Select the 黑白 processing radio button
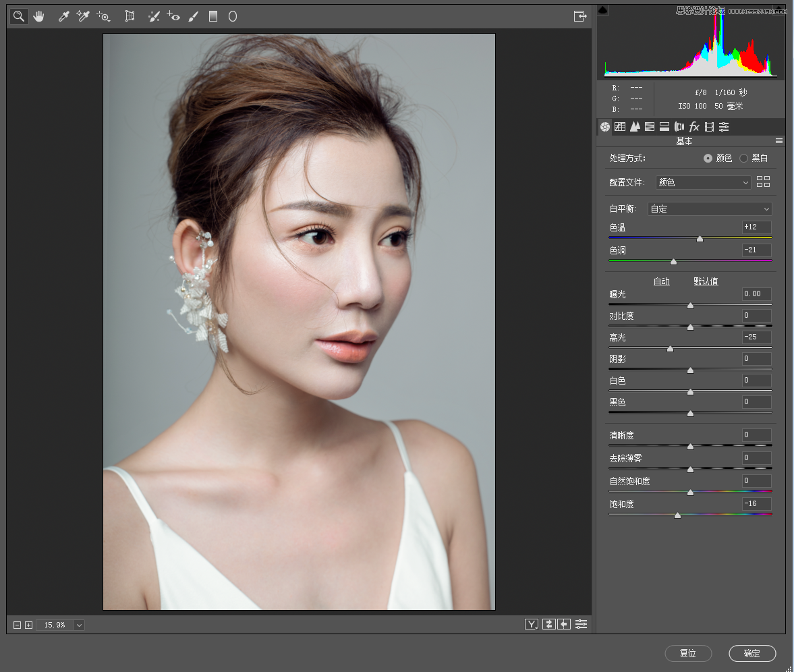The image size is (794, 672). click(744, 159)
